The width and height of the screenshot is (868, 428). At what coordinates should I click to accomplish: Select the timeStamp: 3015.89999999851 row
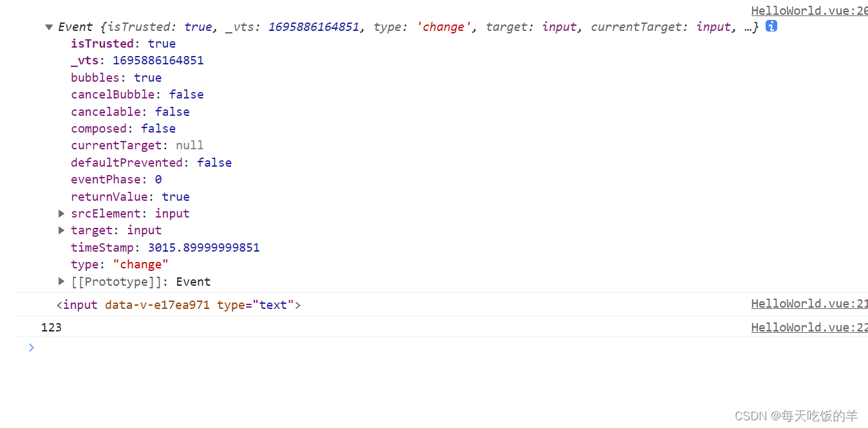click(x=165, y=247)
